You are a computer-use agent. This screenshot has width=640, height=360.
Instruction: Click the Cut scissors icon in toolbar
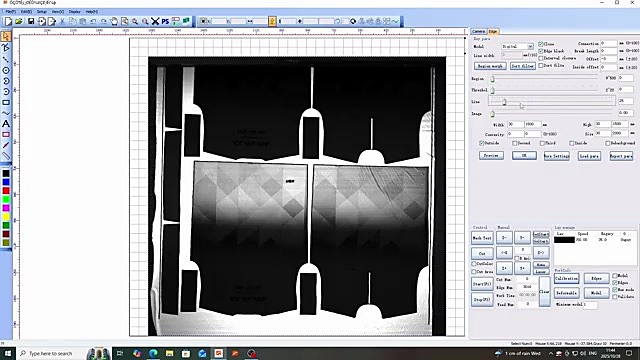pyautogui.click(x=62, y=21)
